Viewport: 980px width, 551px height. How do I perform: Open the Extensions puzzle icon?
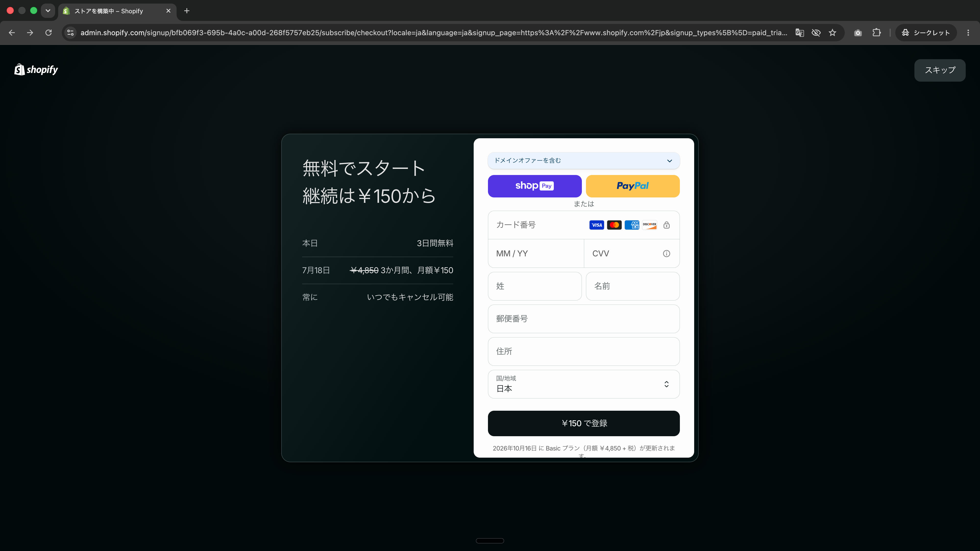[877, 33]
